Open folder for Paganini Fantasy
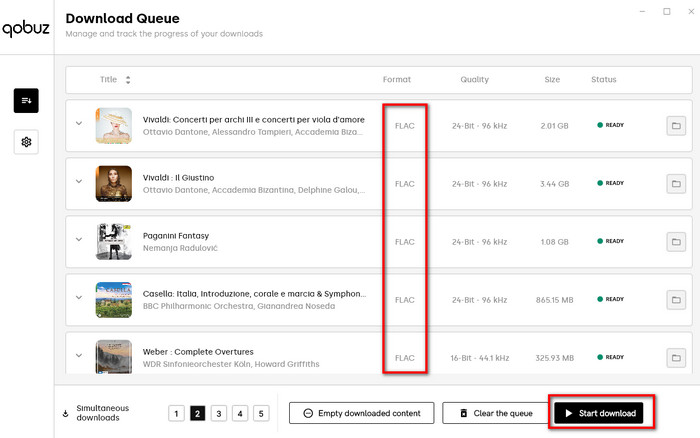The image size is (700, 438). [x=676, y=242]
